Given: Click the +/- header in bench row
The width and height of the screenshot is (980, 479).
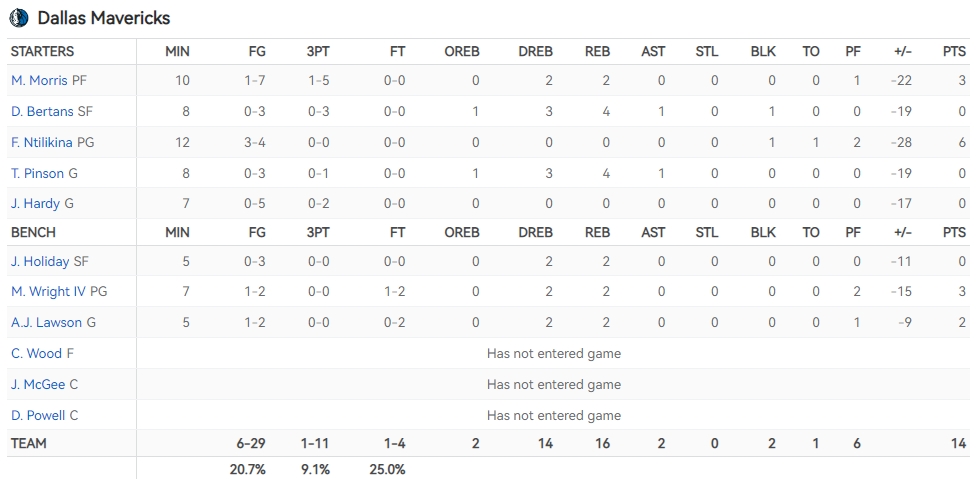Looking at the screenshot, I should pyautogui.click(x=902, y=233).
